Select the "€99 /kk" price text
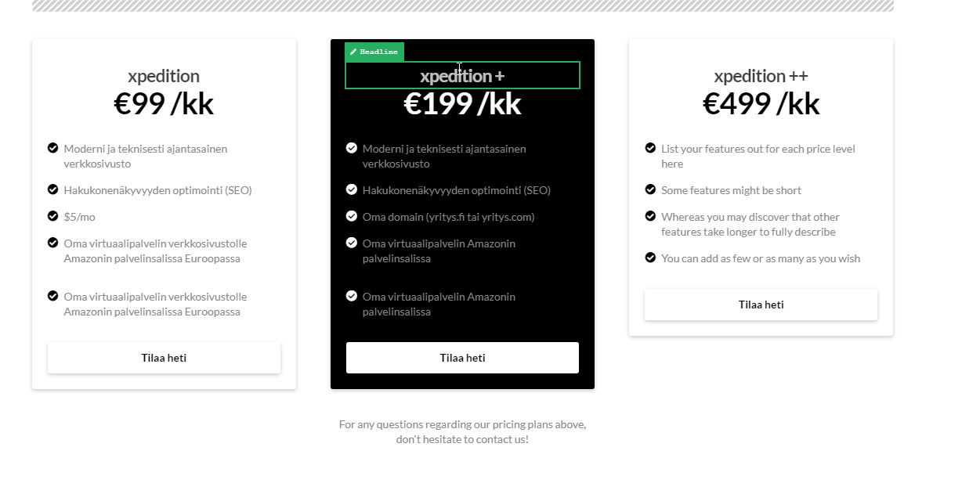Screen dimensions: 980x483 coord(164,104)
